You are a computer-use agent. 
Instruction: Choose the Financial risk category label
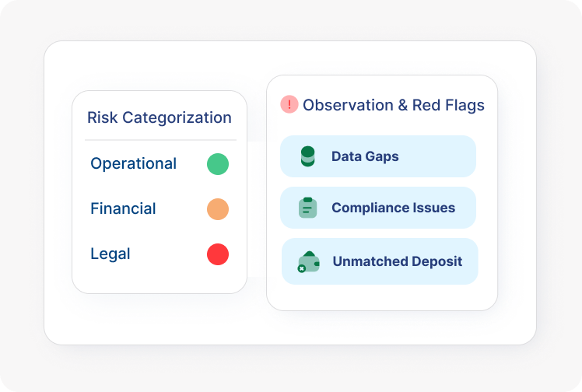click(x=123, y=209)
